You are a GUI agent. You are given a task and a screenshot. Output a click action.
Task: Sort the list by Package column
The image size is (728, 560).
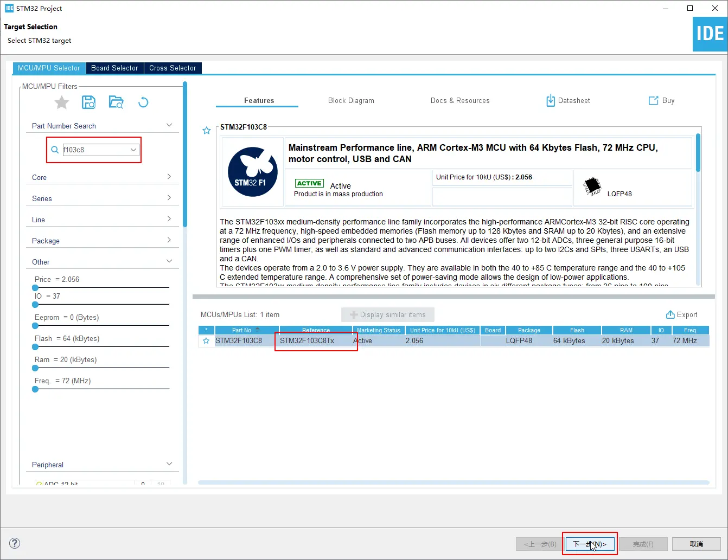click(x=529, y=330)
